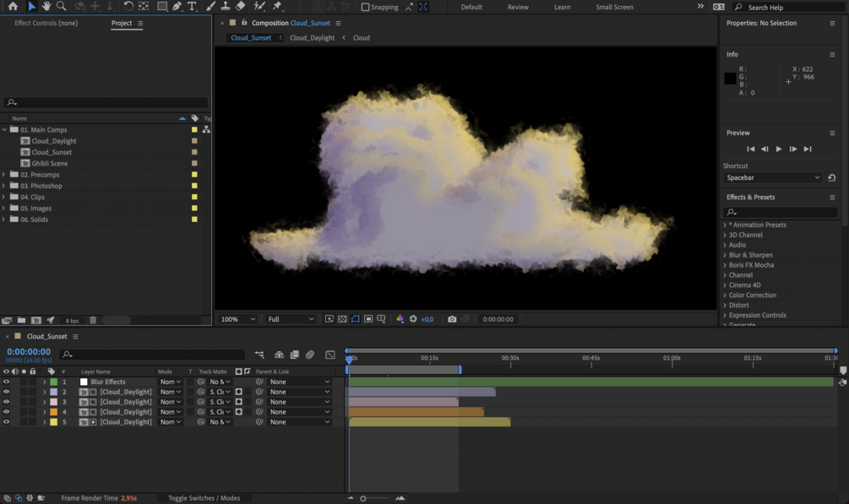The height and width of the screenshot is (504, 849).
Task: Expand the 03. Photoshop folder
Action: coord(4,186)
